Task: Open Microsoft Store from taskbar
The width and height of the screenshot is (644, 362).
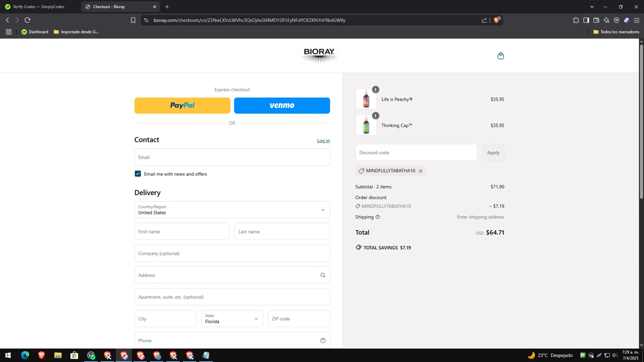Action: 74,355
